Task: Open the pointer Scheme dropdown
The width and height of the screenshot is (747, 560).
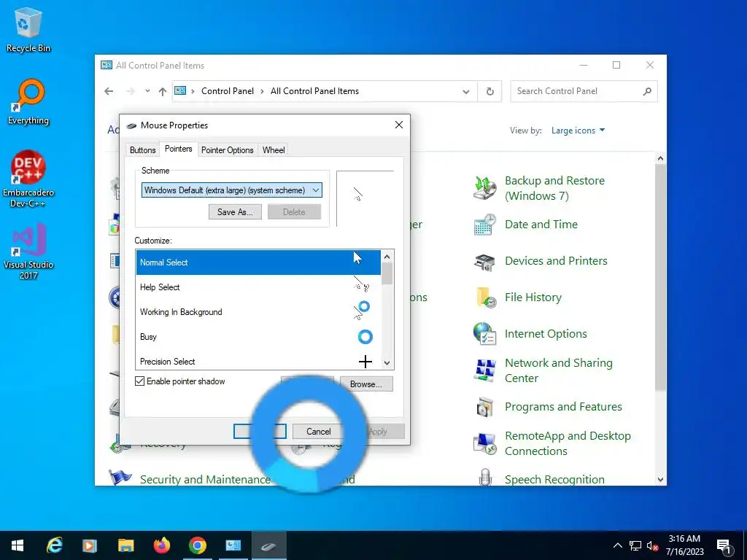Action: pos(231,190)
